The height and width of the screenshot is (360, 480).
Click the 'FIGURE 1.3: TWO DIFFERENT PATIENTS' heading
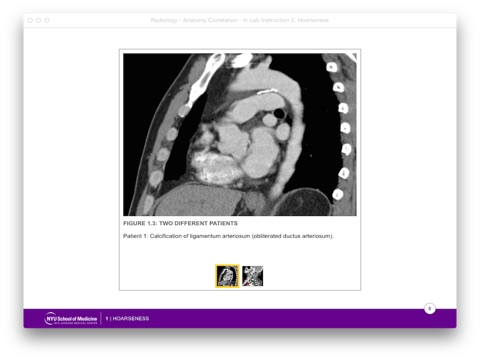tap(180, 223)
